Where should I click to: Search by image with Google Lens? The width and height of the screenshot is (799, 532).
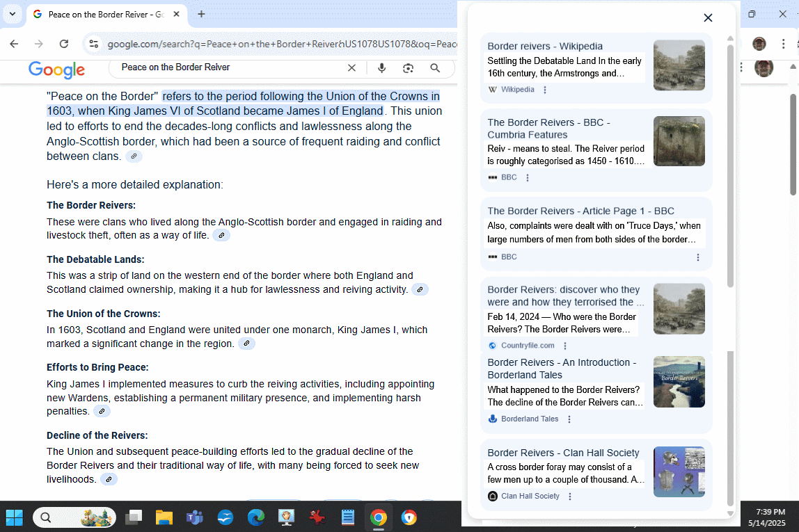(408, 67)
